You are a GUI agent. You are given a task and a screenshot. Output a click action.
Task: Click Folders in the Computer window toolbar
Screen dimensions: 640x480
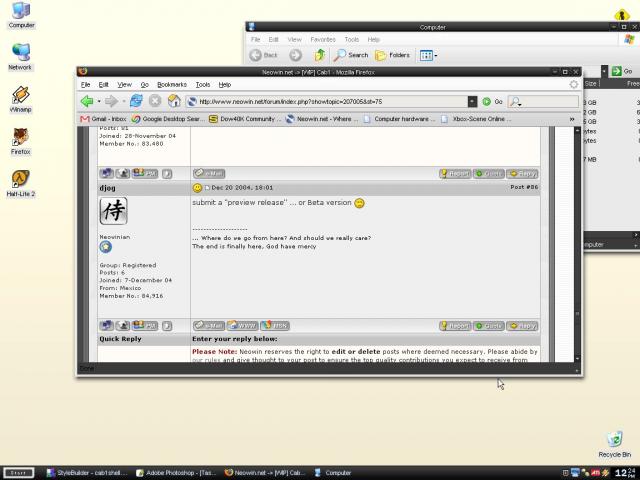click(393, 55)
